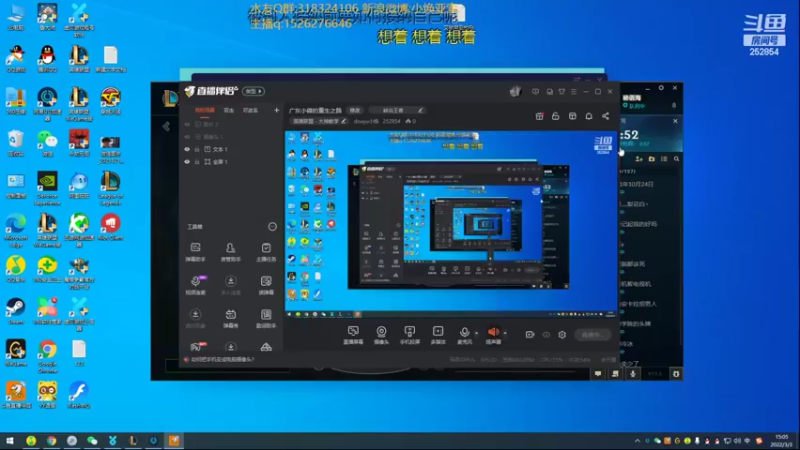Image resolution: width=800 pixels, height=450 pixels.
Task: Click the taskbar clock
Action: [781, 441]
